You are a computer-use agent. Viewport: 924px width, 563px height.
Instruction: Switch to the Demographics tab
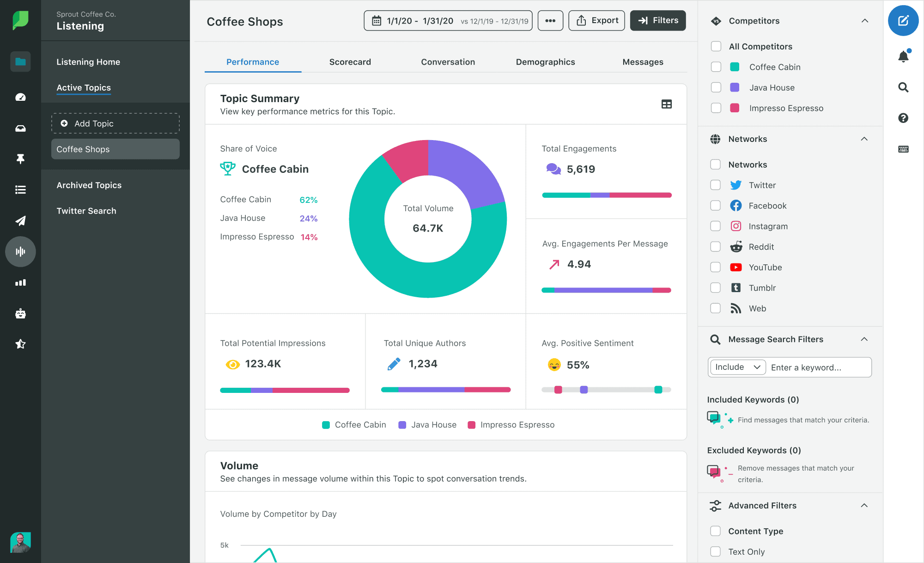coord(545,61)
